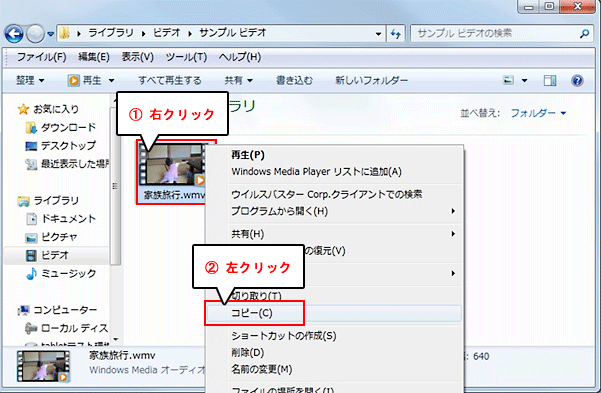Open the view options dropdown arrow
Image resolution: width=601 pixels, height=393 pixels.
(524, 81)
